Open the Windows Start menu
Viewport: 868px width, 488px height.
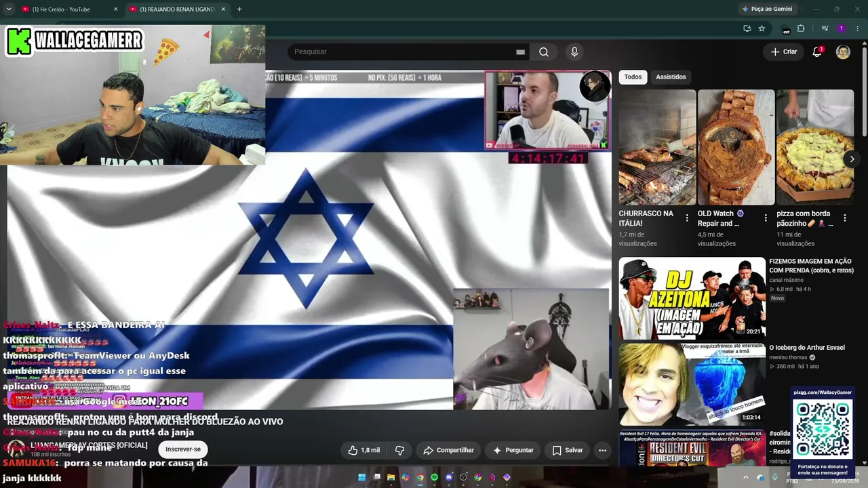[362, 477]
